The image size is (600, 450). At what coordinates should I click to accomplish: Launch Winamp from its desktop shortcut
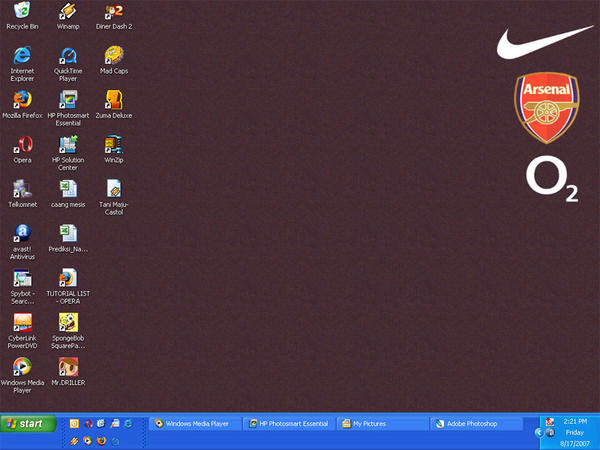pos(68,16)
